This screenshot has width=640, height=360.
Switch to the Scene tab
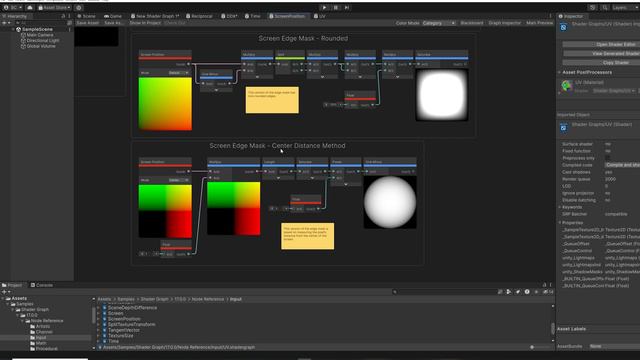coord(87,16)
